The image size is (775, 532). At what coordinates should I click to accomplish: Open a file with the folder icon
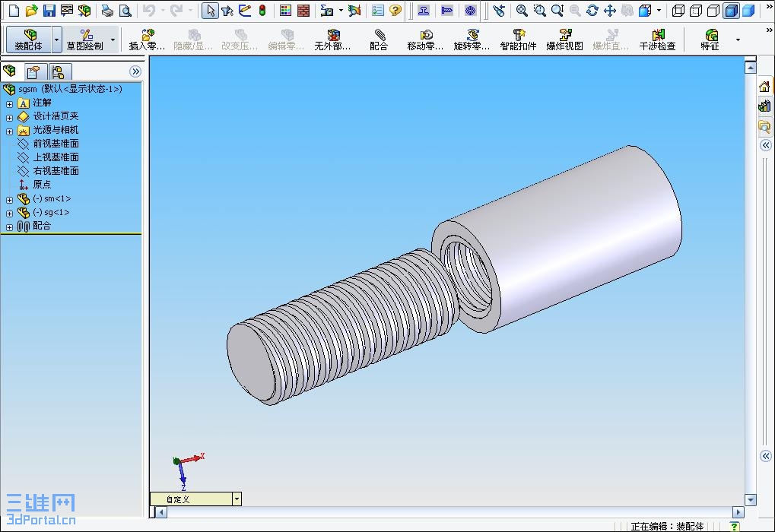click(x=32, y=11)
